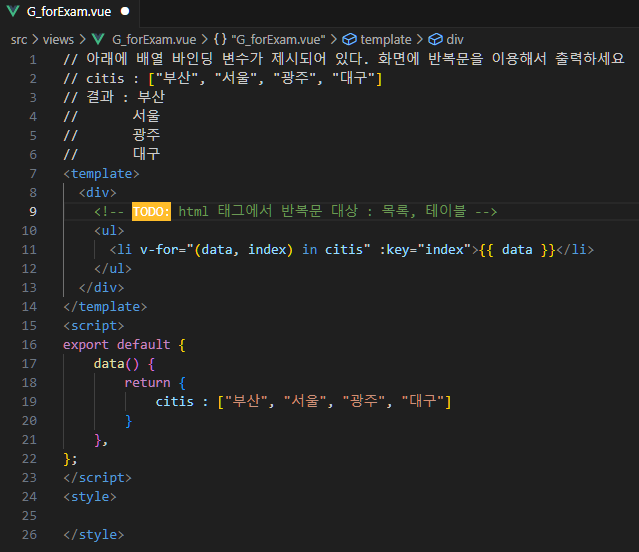Click the opening <style> tag
Viewport: 639px width, 552px height.
pyautogui.click(x=90, y=497)
